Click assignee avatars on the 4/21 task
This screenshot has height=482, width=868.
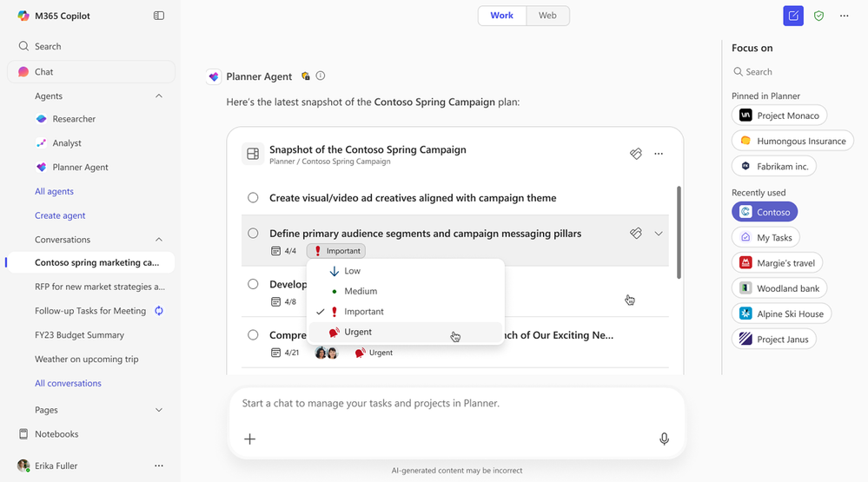tap(326, 353)
